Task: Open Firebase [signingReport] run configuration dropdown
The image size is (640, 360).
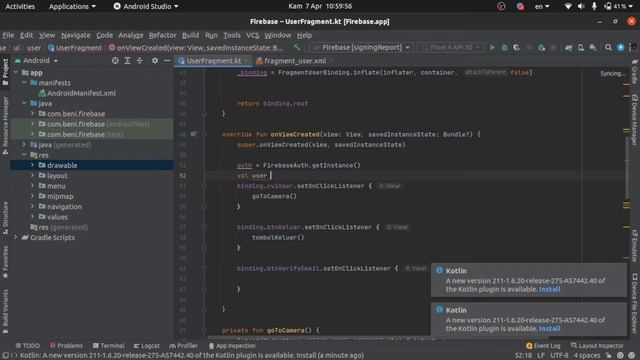Action: point(361,48)
